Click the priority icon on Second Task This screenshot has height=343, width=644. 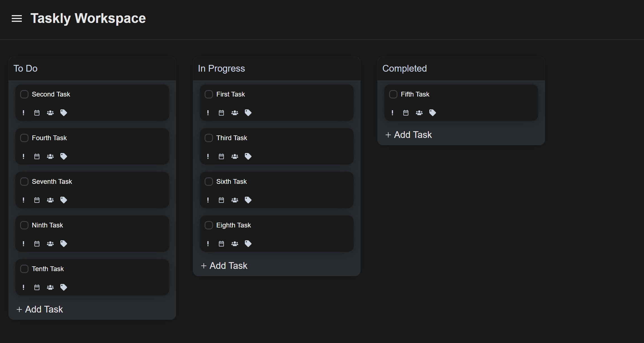(x=23, y=112)
